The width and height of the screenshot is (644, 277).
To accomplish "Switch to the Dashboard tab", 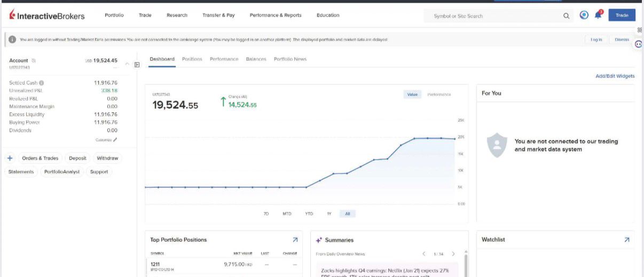I will coord(162,59).
